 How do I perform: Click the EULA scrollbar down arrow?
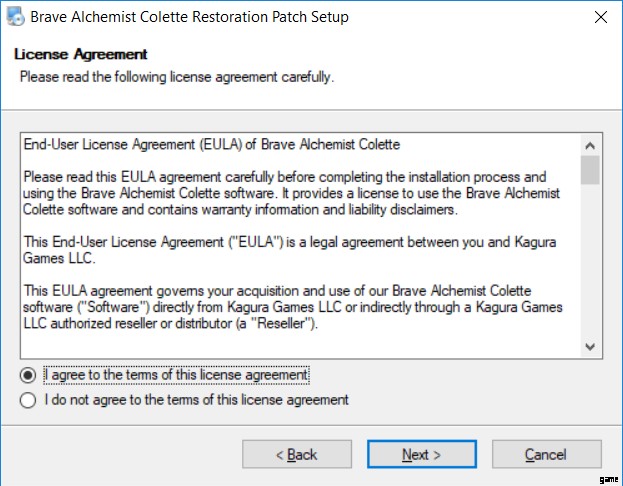(x=590, y=346)
